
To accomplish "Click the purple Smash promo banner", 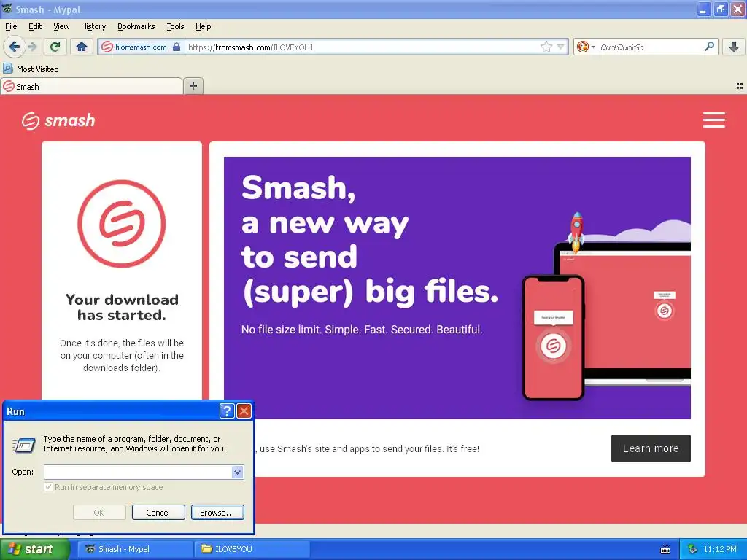I will click(x=457, y=287).
